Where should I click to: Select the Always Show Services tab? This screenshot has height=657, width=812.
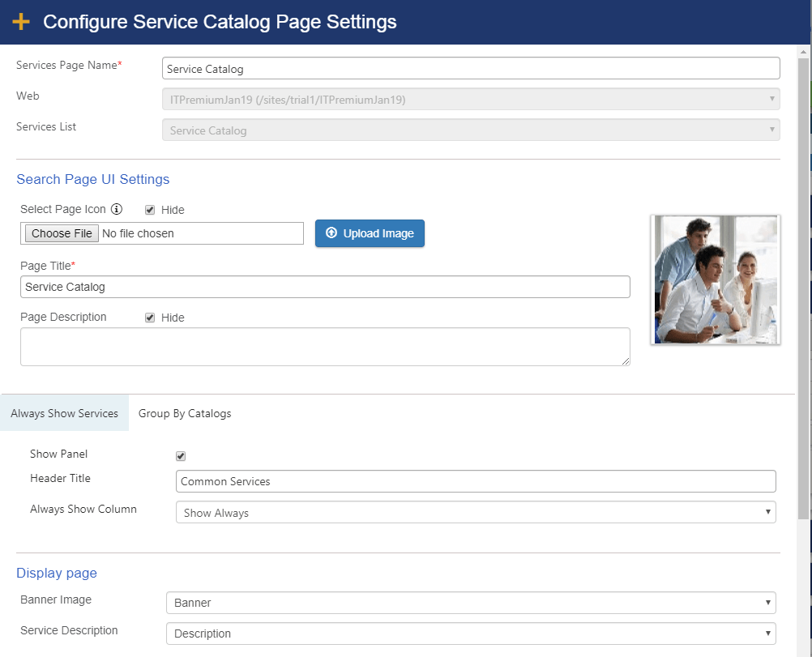(65, 413)
